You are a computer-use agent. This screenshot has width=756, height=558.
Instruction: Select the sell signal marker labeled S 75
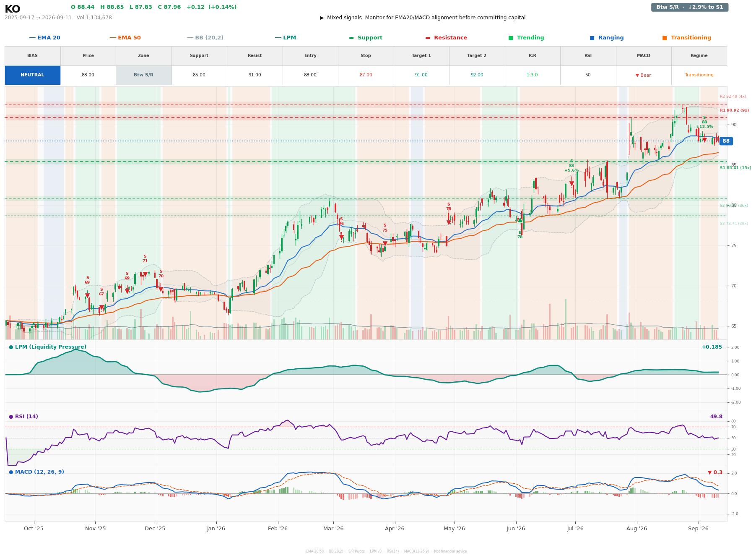(x=385, y=244)
